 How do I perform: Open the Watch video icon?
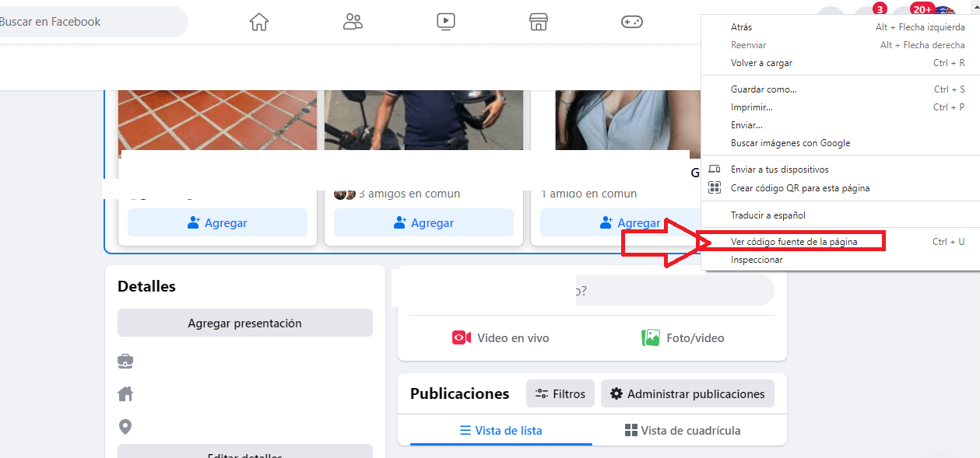446,22
